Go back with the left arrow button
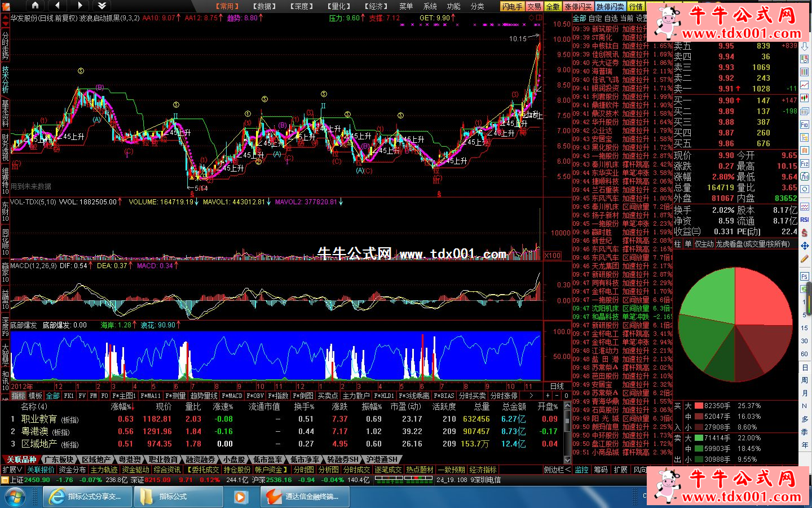812x508 pixels. click(x=58, y=6)
